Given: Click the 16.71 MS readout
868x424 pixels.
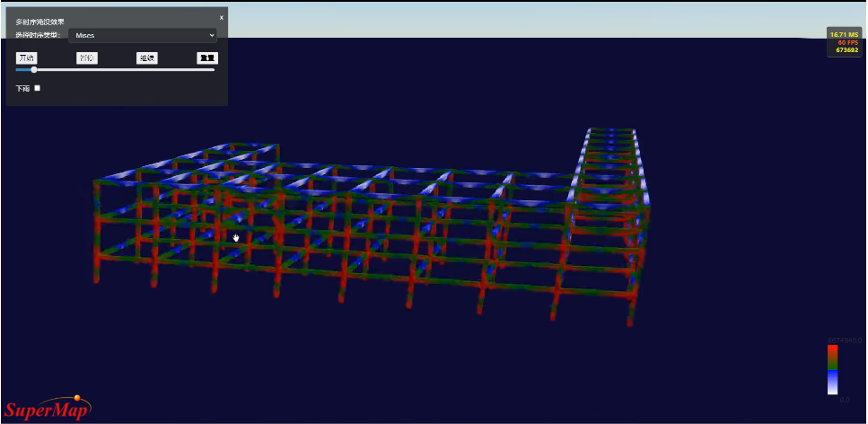Looking at the screenshot, I should point(844,35).
